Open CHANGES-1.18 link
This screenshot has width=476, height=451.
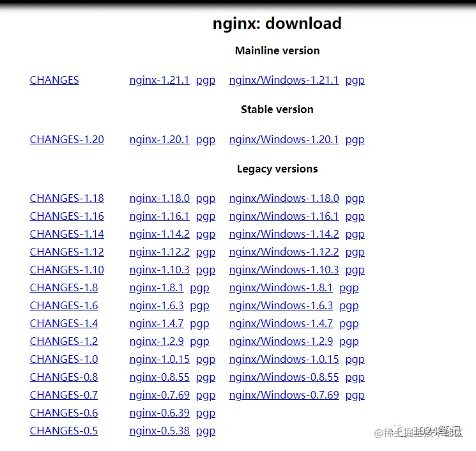pos(67,198)
